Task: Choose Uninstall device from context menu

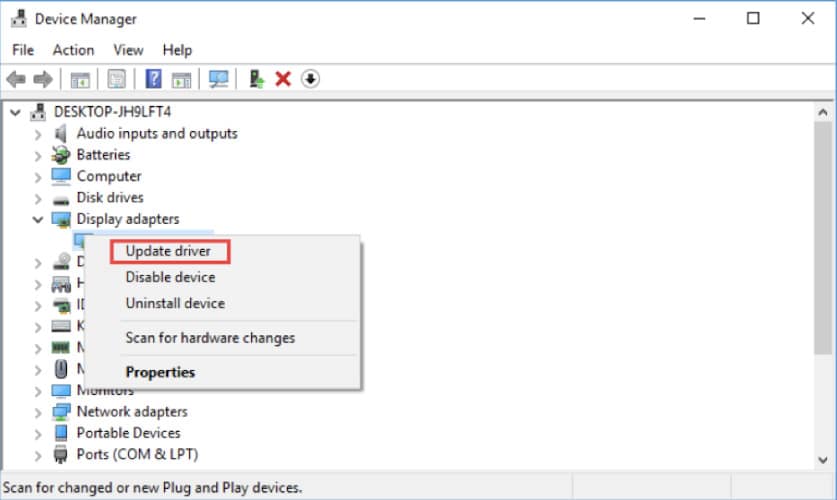Action: (175, 303)
